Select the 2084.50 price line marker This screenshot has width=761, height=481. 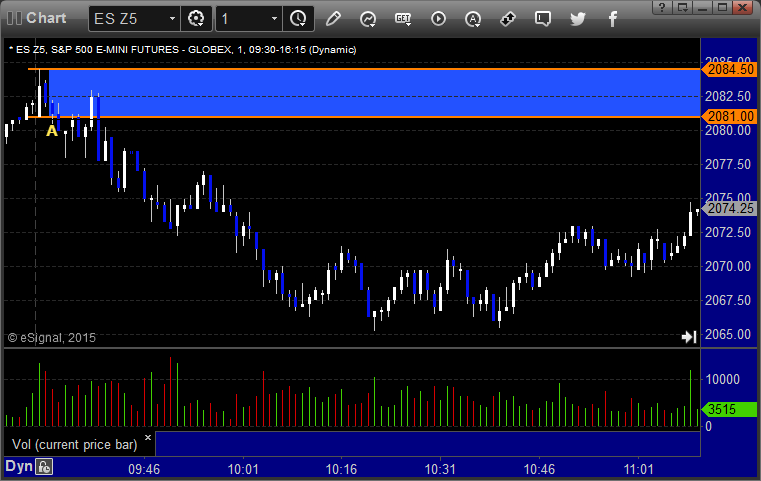coord(729,69)
